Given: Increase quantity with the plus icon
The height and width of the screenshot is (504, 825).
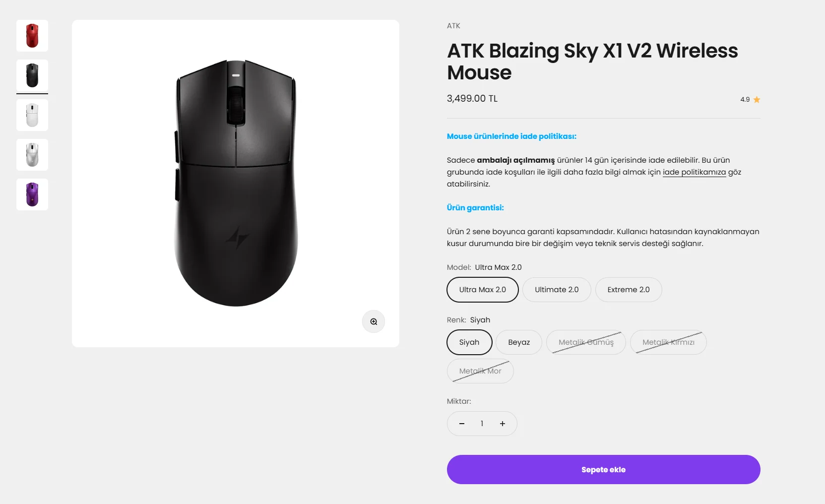Looking at the screenshot, I should (503, 424).
